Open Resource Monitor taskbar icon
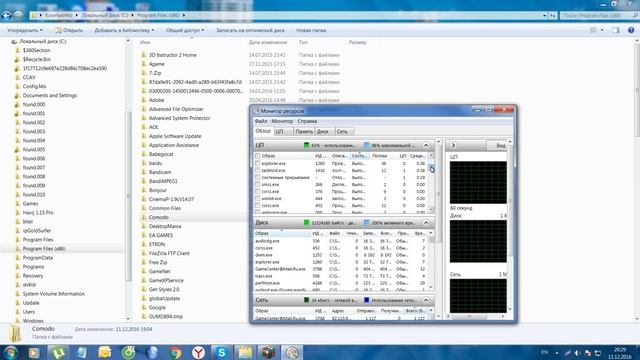The image size is (640, 360). click(x=291, y=352)
